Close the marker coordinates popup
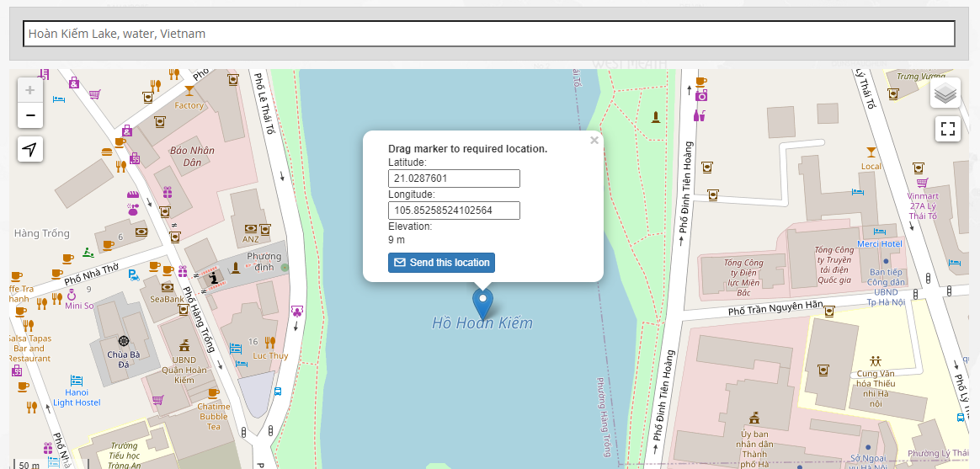The width and height of the screenshot is (980, 469). (594, 140)
